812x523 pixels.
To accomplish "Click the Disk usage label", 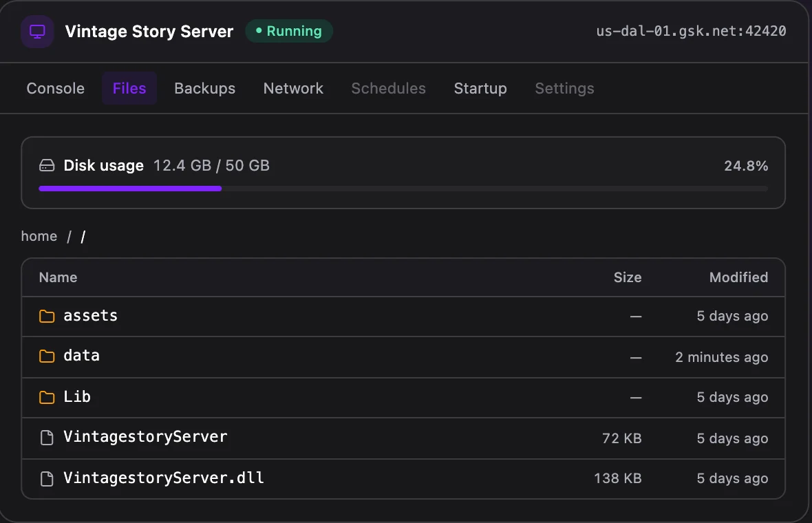I will click(104, 166).
